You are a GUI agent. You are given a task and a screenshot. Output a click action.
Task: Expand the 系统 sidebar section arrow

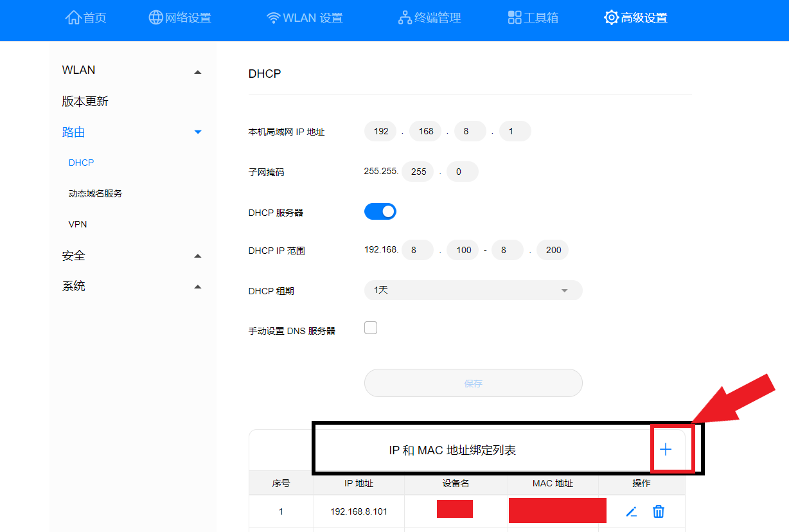point(198,287)
